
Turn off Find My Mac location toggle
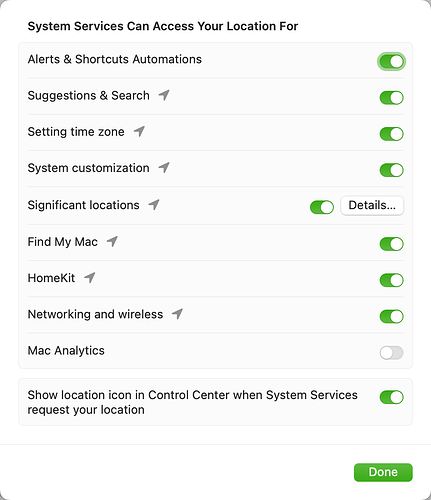391,244
